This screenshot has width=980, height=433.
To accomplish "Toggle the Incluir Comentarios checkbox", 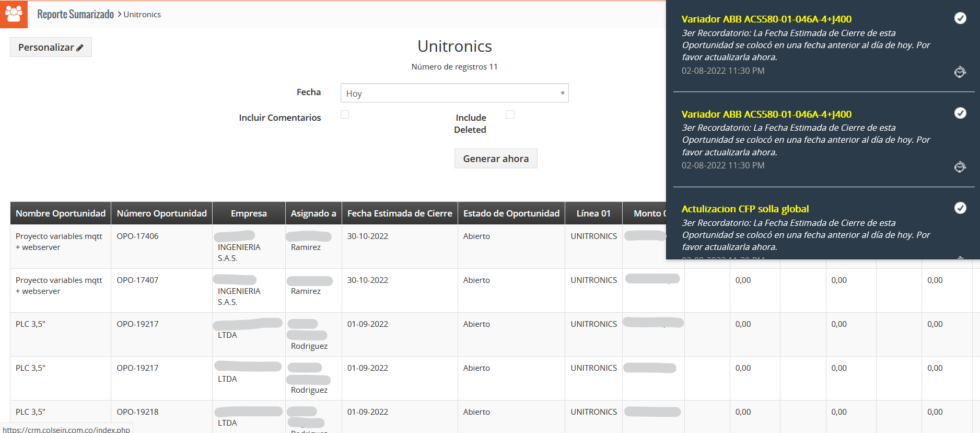I will click(x=345, y=115).
